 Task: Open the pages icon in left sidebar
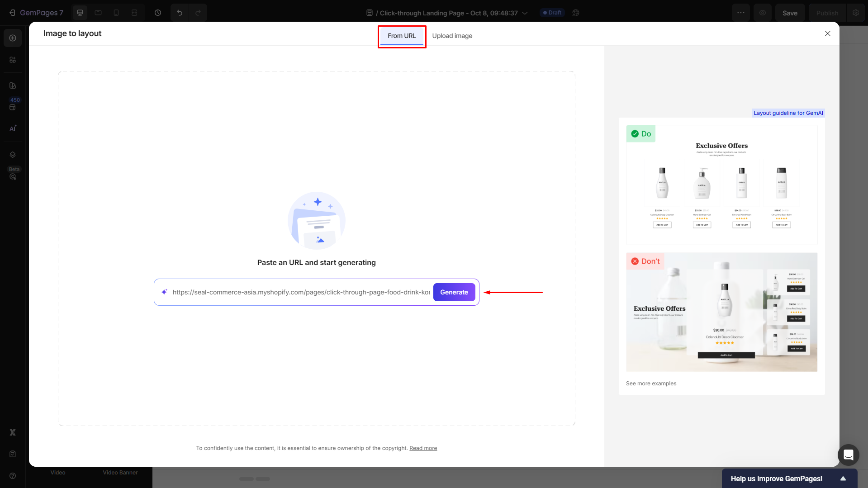13,85
